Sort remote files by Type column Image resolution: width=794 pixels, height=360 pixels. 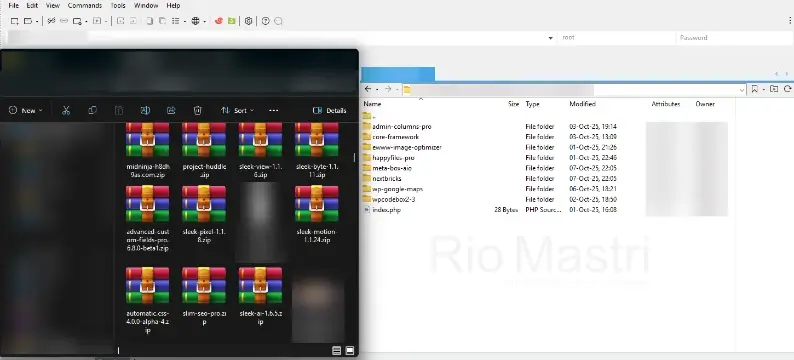[x=532, y=104]
